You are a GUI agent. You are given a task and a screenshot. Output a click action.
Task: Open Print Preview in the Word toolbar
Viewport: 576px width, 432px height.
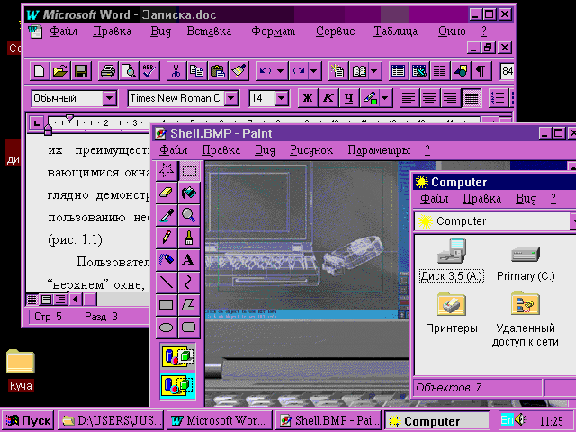129,71
